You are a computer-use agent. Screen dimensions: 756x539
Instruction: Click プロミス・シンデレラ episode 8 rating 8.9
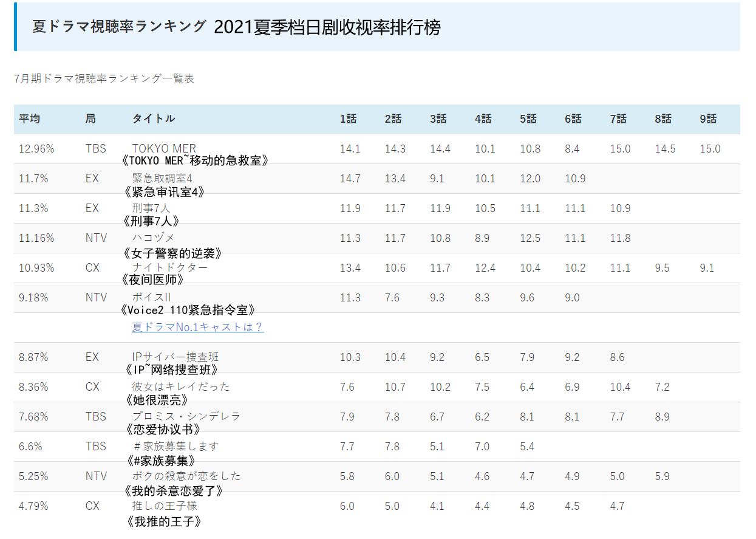(x=662, y=417)
